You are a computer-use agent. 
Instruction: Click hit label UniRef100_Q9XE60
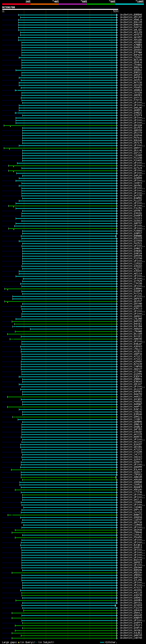(x=131, y=50)
